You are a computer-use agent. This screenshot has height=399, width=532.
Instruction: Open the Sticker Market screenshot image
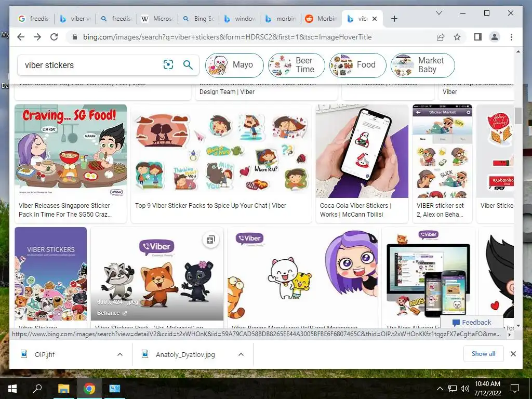click(x=443, y=151)
